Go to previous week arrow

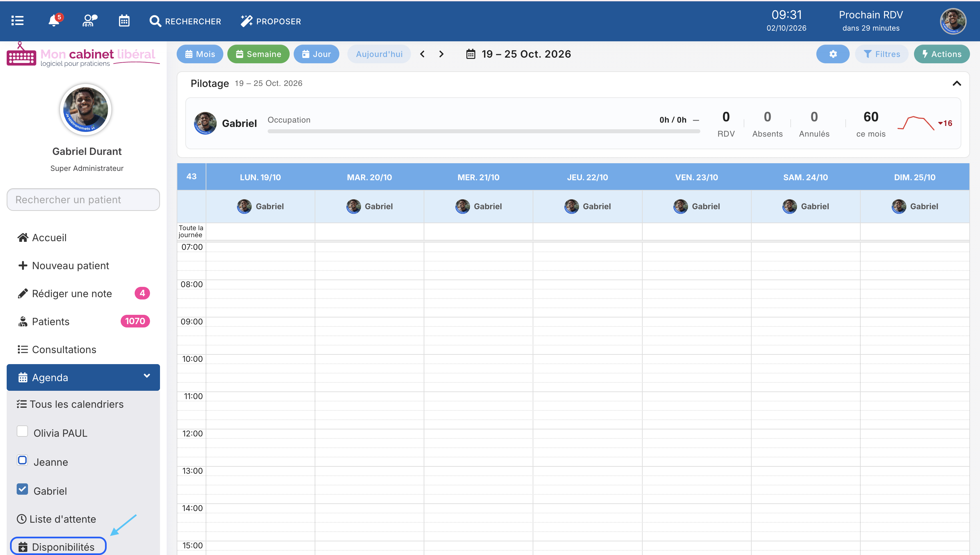point(422,54)
